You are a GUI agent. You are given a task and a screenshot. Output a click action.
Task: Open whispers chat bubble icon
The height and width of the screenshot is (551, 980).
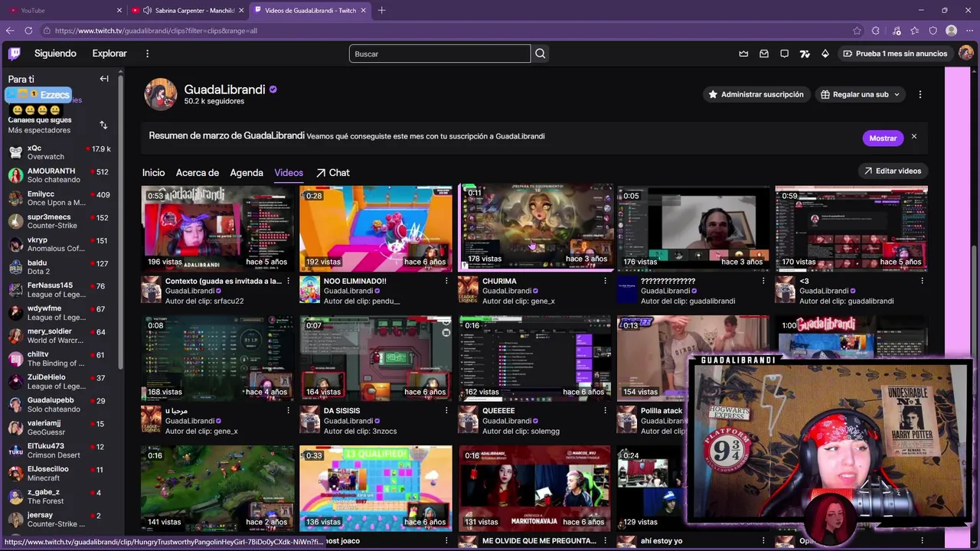[x=785, y=54]
